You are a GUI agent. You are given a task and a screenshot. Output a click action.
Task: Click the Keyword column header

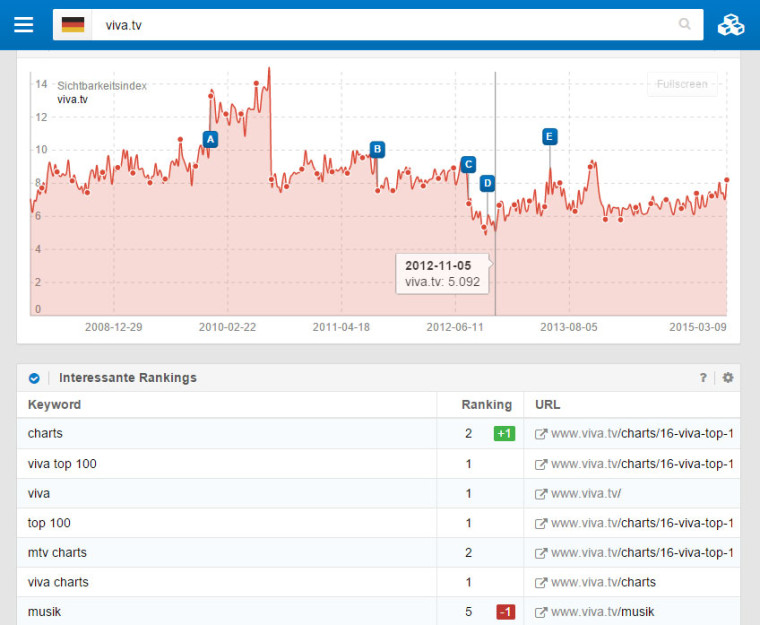[54, 405]
